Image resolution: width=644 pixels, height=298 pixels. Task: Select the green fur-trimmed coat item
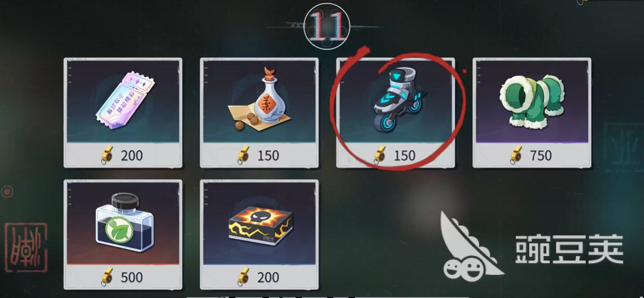tap(532, 101)
